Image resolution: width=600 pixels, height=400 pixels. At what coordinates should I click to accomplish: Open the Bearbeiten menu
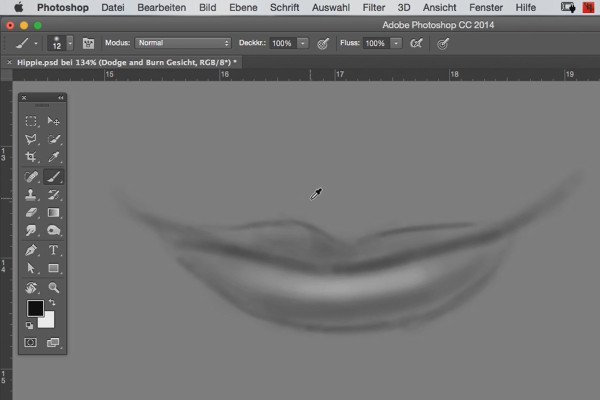(161, 7)
